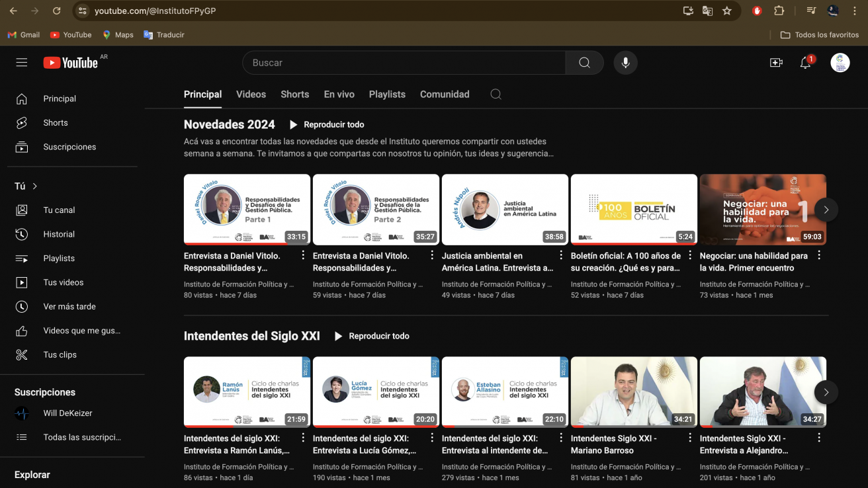868x488 pixels.
Task: Click the channel search magnifier next to Comunidad
Action: click(x=496, y=95)
